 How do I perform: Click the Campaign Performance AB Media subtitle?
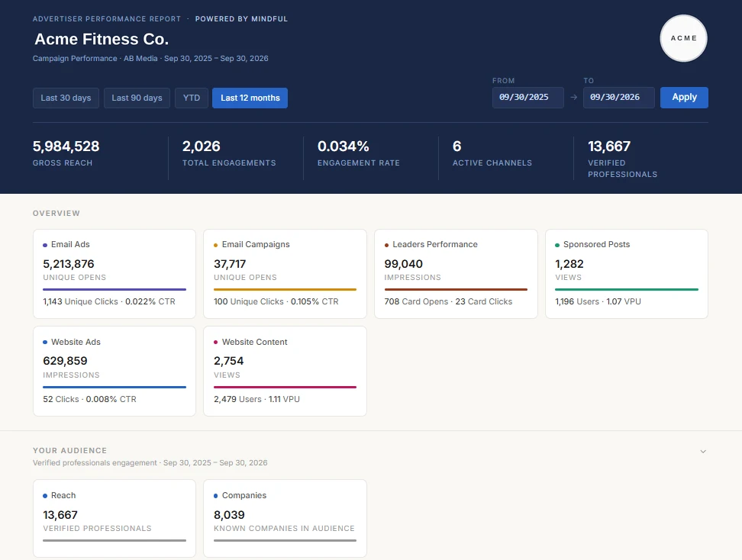(x=150, y=58)
